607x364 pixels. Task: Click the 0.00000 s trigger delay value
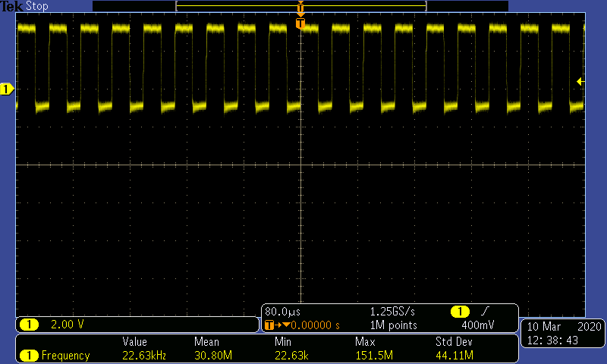(315, 325)
